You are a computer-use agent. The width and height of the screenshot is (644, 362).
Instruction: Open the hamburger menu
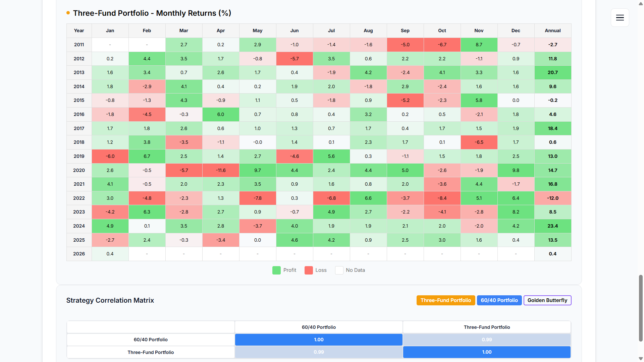point(620,18)
